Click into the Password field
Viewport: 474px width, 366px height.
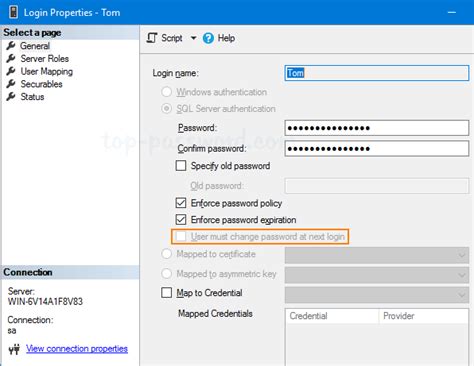point(377,128)
